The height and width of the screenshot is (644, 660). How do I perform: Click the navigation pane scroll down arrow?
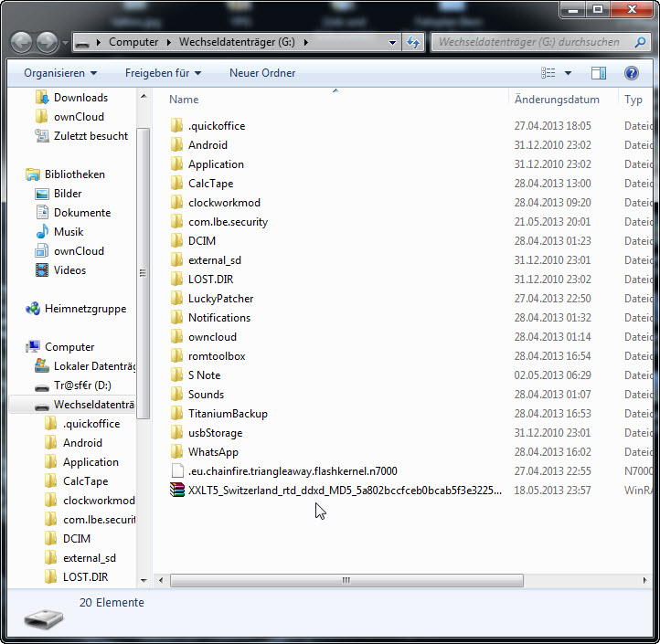pos(144,580)
